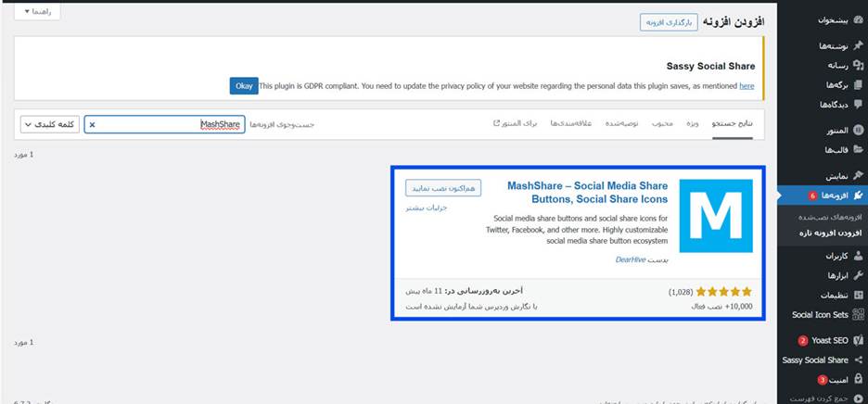Click Install Now (هم‌اکنون نصب نمایید) for MashShare
The image size is (868, 404).
click(x=443, y=188)
